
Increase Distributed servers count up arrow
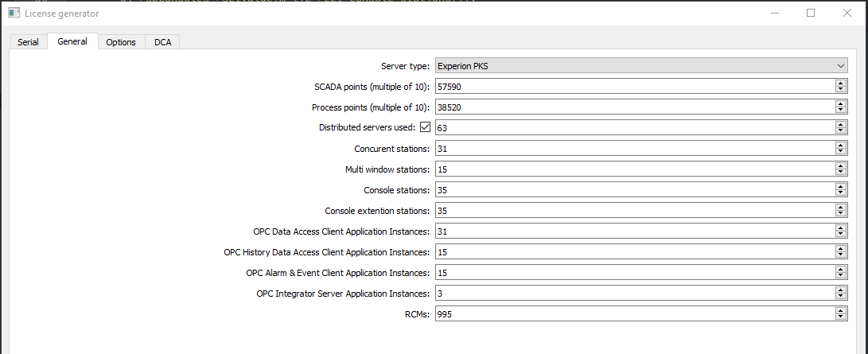click(841, 124)
